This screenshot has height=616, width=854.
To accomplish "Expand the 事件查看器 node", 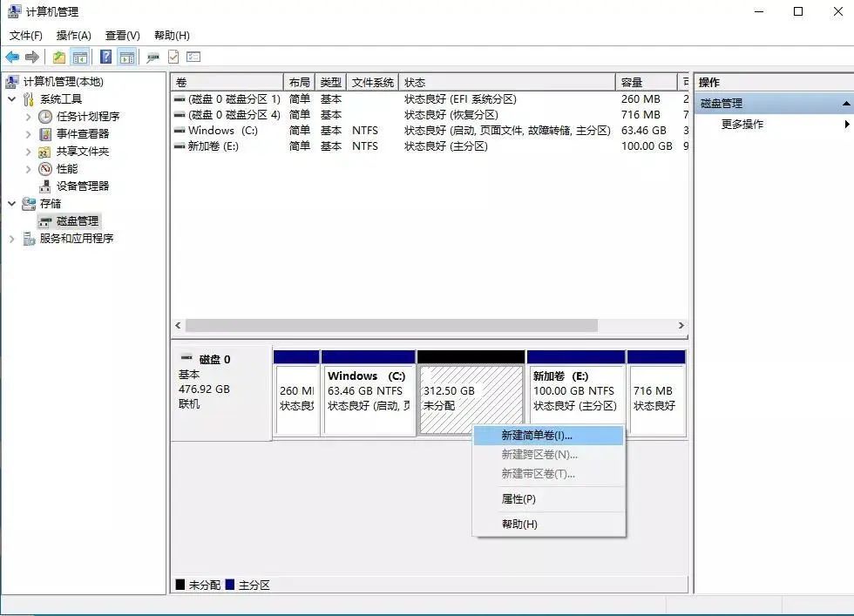I will (28, 134).
